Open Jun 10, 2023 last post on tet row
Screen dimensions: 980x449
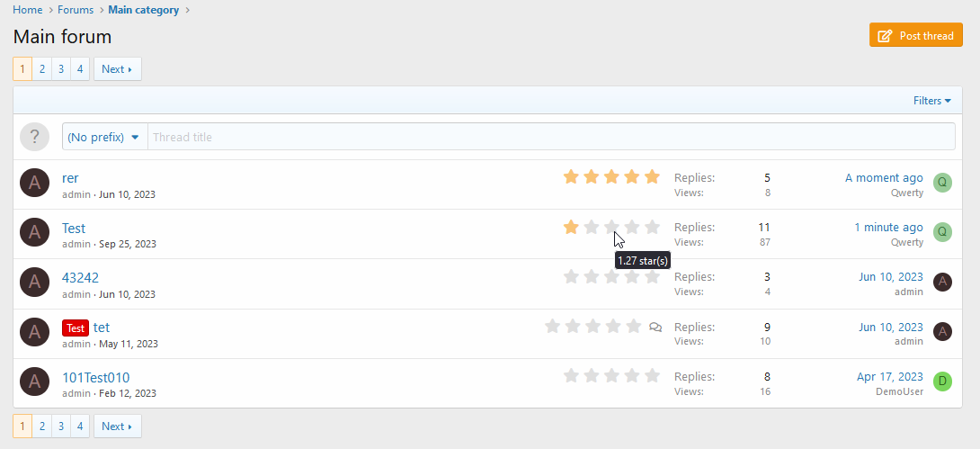coord(891,327)
